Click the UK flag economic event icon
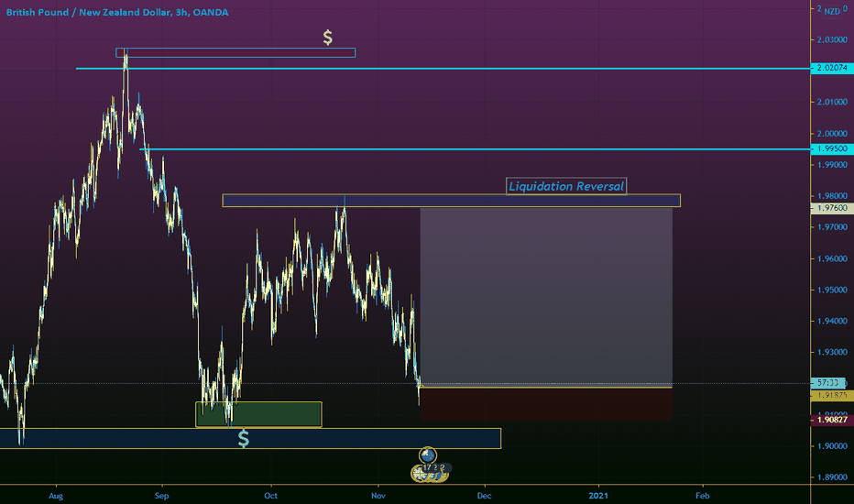Image resolution: width=854 pixels, height=504 pixels. tap(420, 474)
